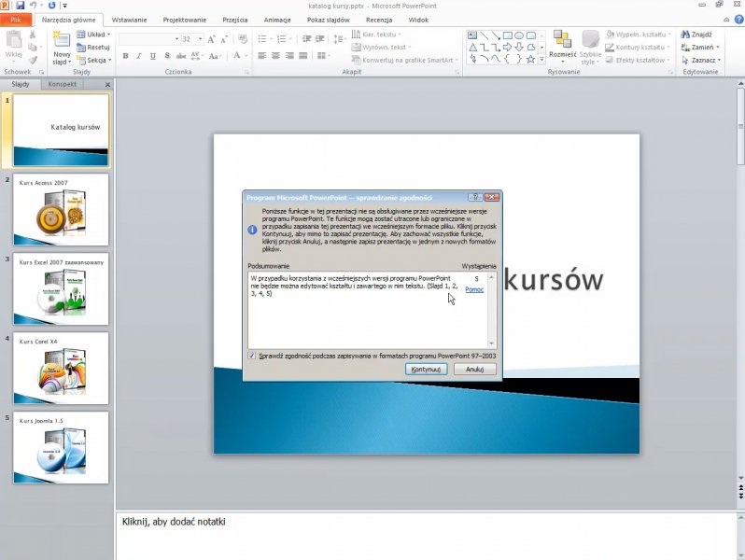Open the font size dropdown
Viewport: 745px width, 560px height.
point(200,39)
